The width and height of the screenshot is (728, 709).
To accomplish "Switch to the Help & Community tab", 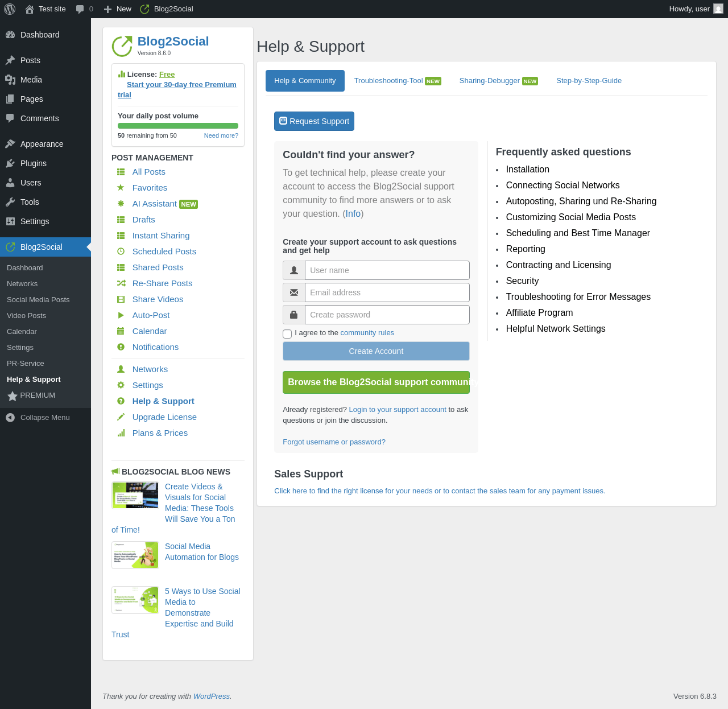I will [x=305, y=81].
